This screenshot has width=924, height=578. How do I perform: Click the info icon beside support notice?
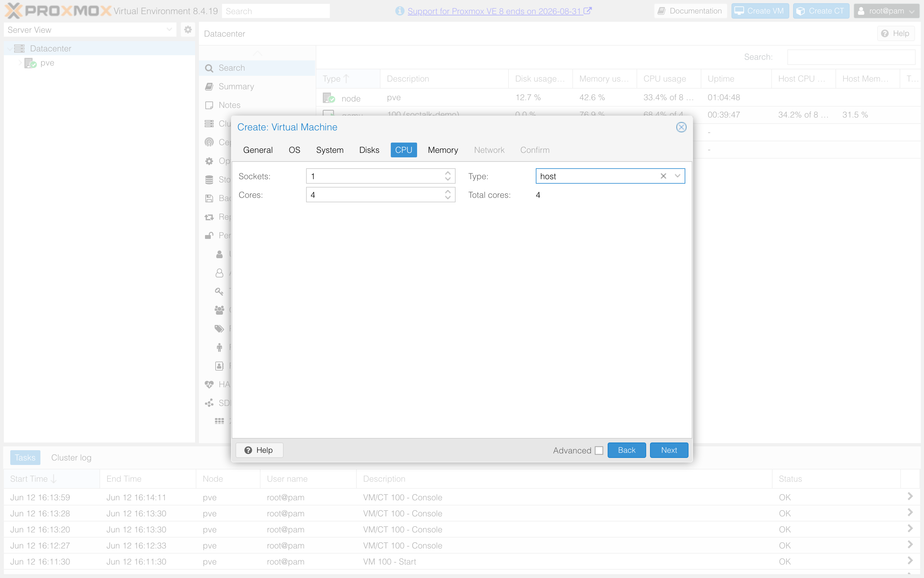(x=400, y=11)
